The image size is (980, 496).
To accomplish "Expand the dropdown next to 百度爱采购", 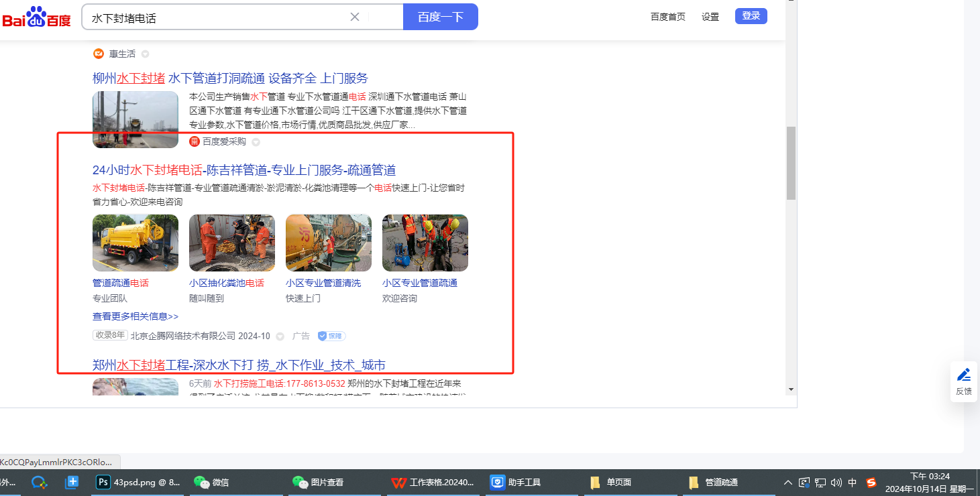I will point(256,141).
